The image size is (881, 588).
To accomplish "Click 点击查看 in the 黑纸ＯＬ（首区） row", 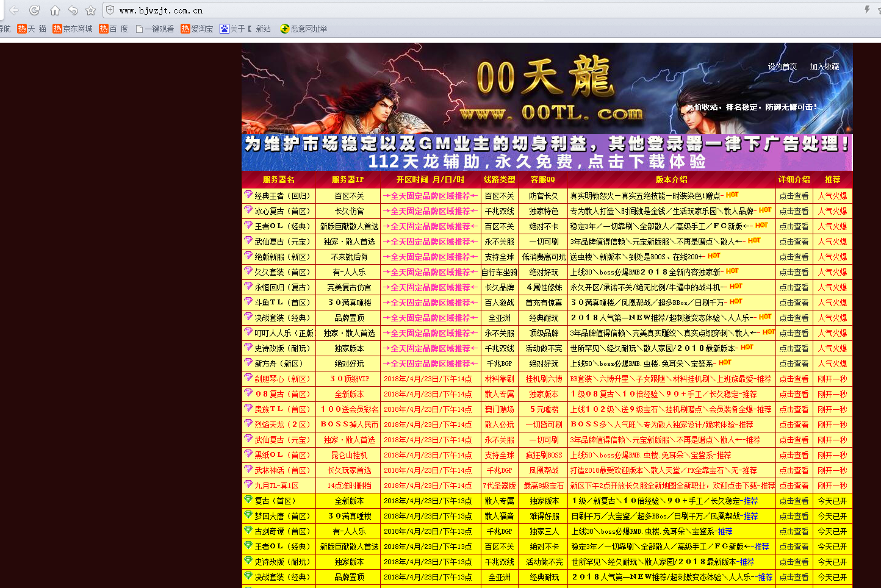I will click(794, 455).
